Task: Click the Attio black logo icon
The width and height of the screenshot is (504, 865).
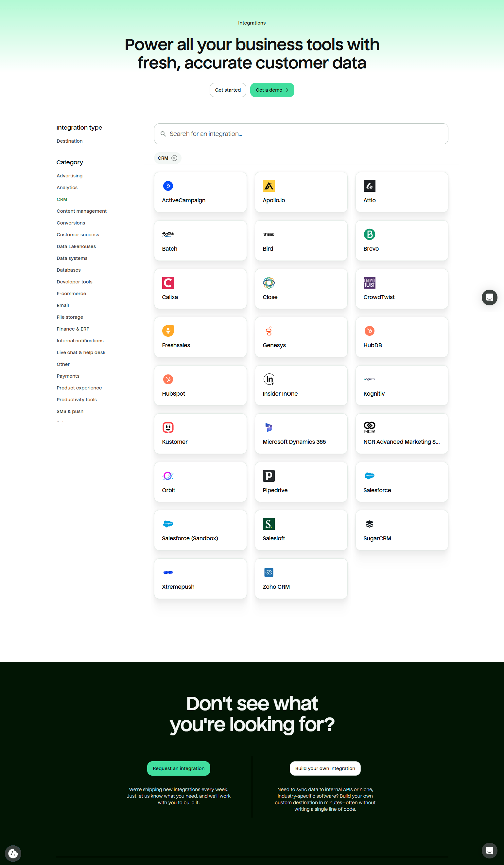Action: (370, 186)
